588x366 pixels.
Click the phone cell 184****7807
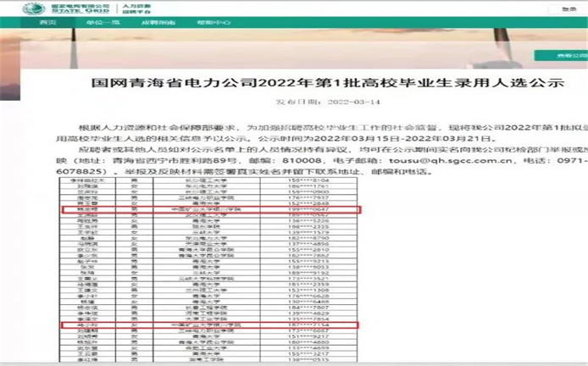308,308
